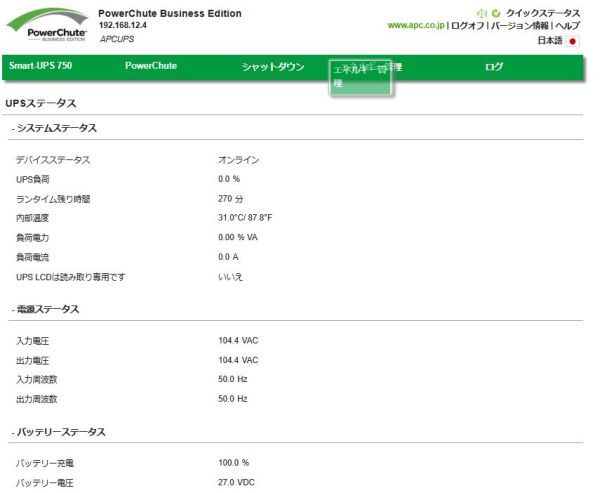The image size is (600, 493).
Task: Collapse the システムステータス section
Action: (x=54, y=128)
